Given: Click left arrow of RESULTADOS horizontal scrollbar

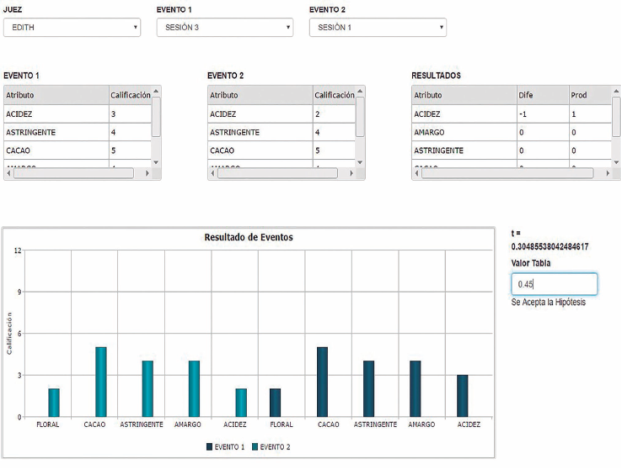Looking at the screenshot, I should [x=416, y=173].
